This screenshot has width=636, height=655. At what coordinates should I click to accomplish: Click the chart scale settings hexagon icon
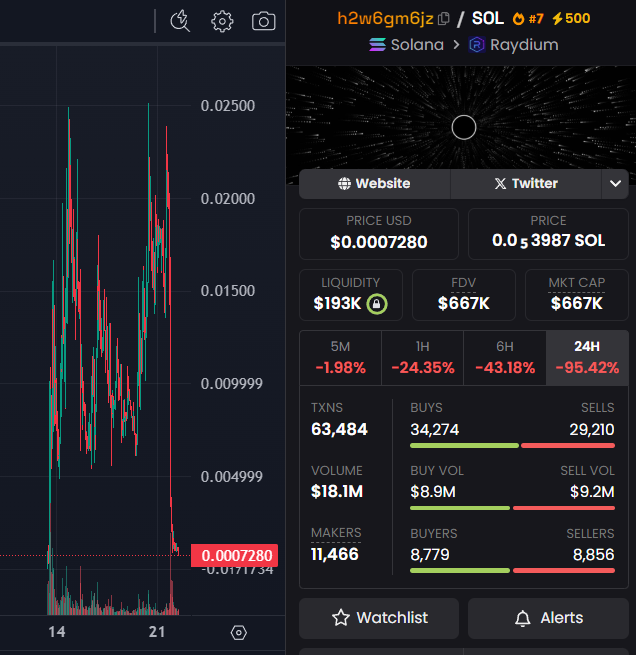click(238, 632)
